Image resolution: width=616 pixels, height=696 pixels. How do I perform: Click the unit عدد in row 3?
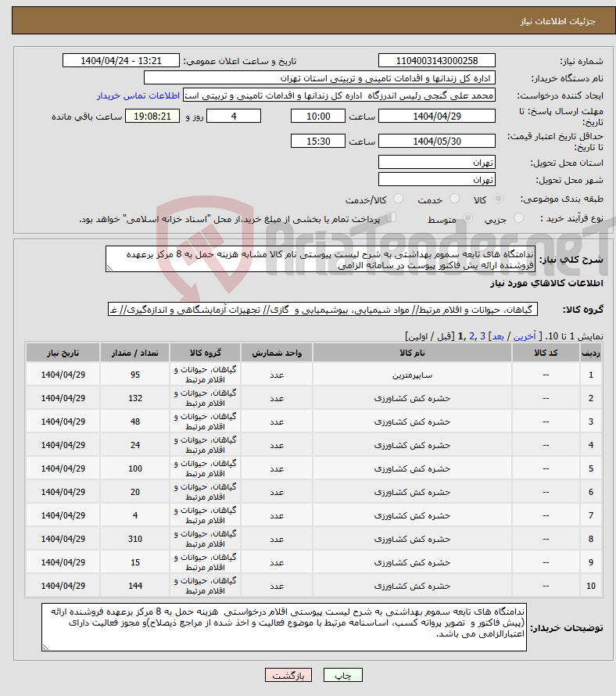coord(277,422)
